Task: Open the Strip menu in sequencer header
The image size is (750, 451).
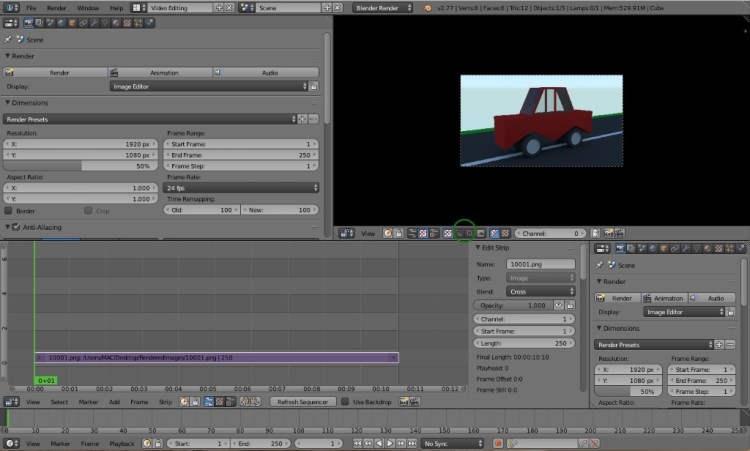Action: tap(166, 401)
